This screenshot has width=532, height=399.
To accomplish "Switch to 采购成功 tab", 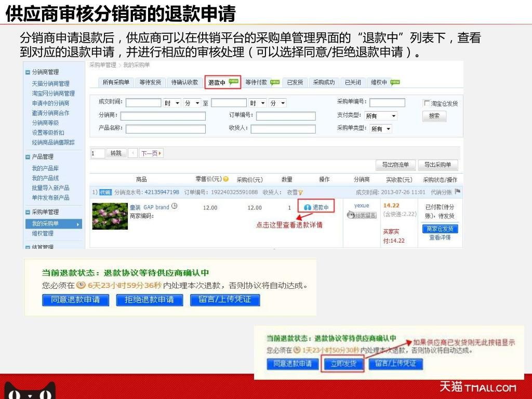I will tap(324, 83).
